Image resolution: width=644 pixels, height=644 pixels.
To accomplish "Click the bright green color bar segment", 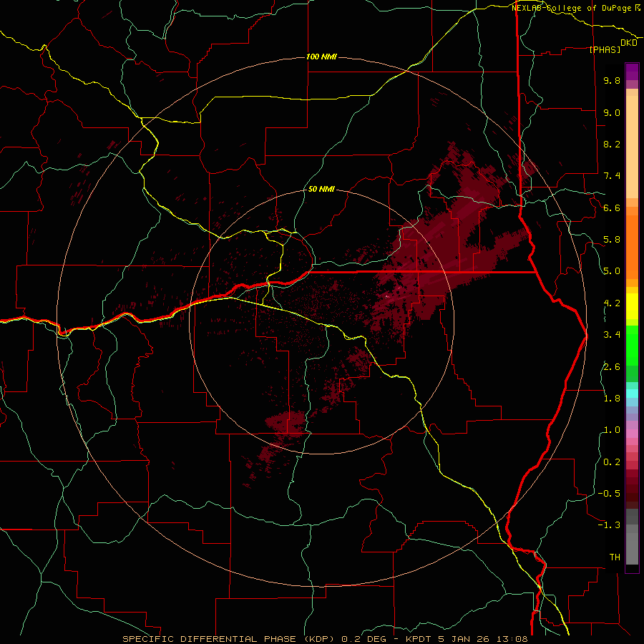I will pyautogui.click(x=632, y=345).
